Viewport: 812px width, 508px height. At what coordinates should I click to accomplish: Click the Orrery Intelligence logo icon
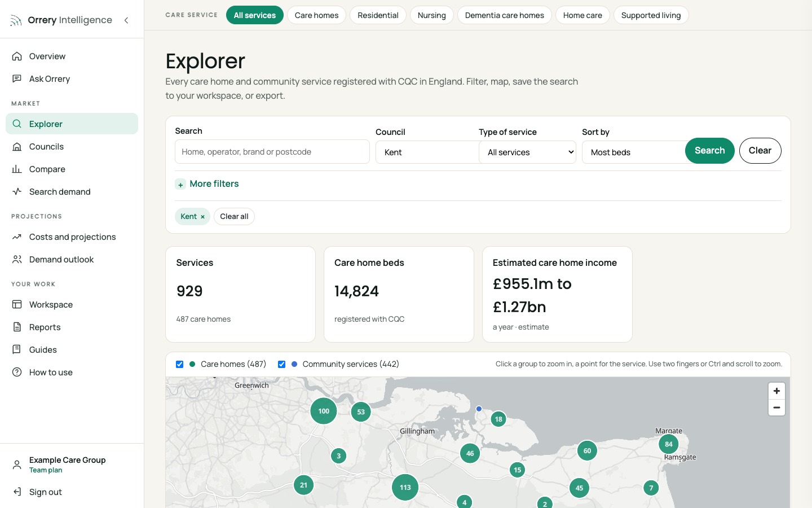(16, 21)
